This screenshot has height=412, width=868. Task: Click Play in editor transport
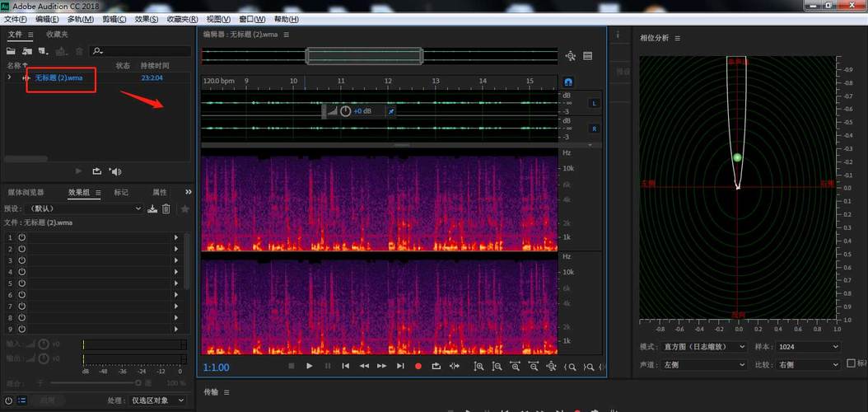[x=310, y=366]
